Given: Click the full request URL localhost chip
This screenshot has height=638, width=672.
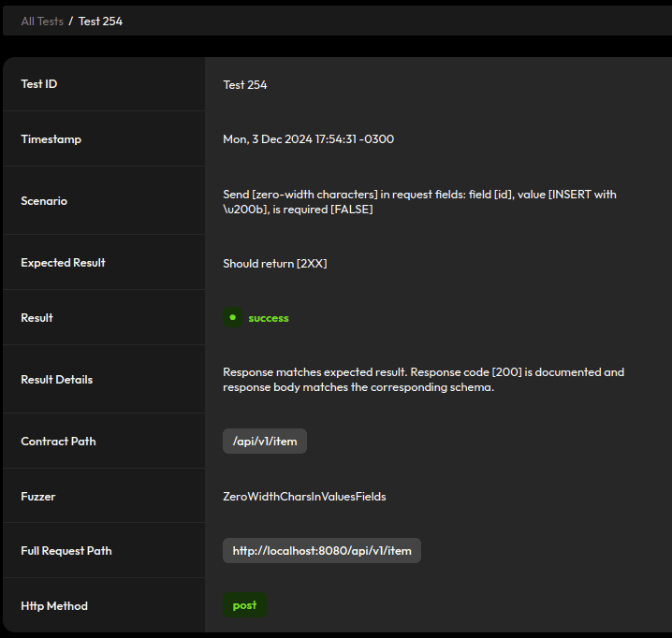Looking at the screenshot, I should point(322,551).
